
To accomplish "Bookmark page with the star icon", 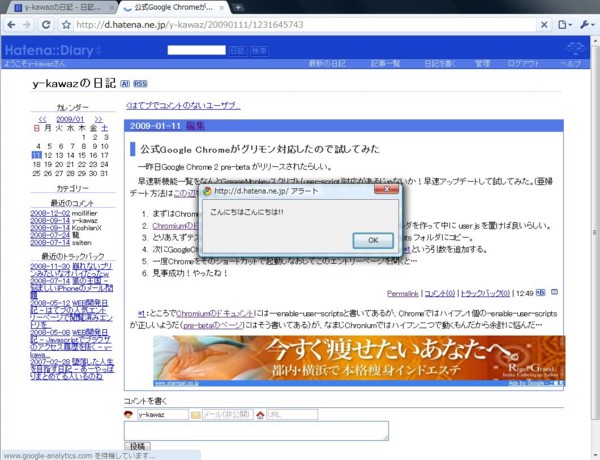I will click(66, 25).
